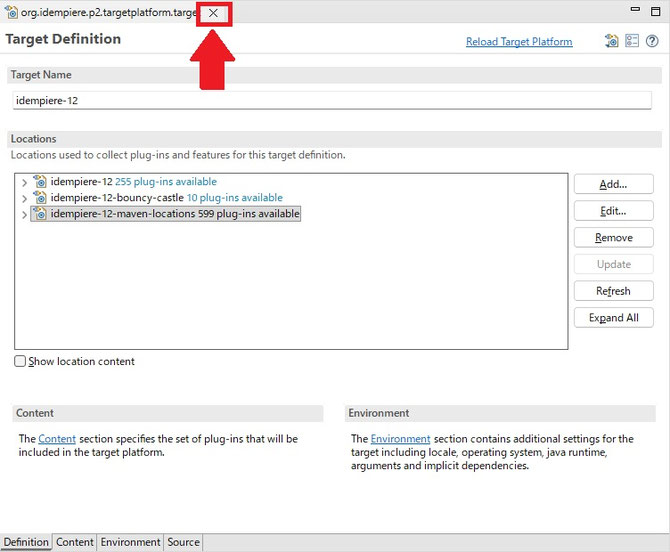This screenshot has height=552, width=670.
Task: Minimize the editor area
Action: pos(635,9)
